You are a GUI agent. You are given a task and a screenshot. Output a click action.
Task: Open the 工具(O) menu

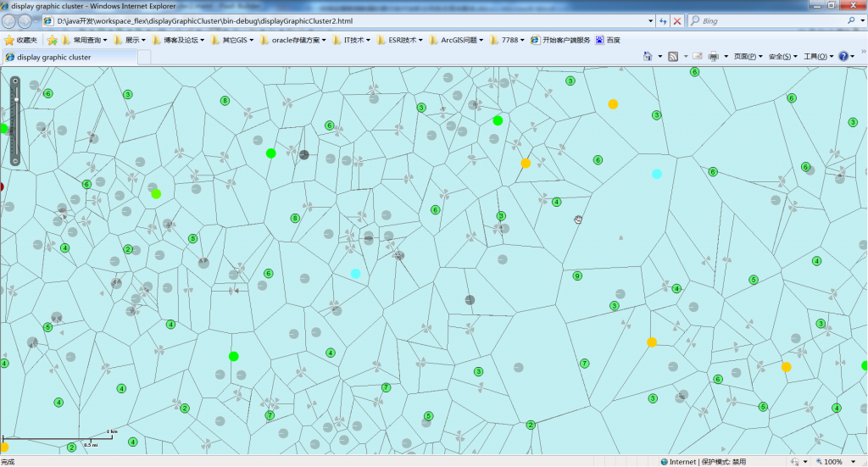tap(818, 57)
